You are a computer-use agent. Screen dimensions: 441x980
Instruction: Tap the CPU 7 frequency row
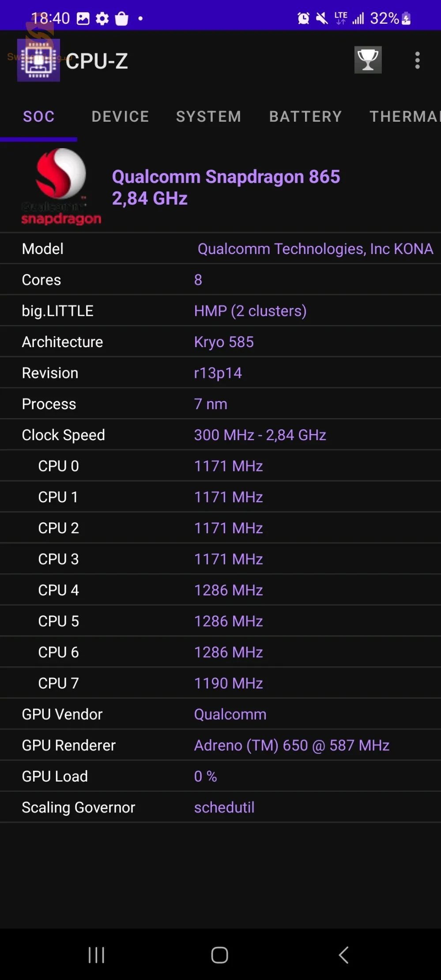coord(220,683)
